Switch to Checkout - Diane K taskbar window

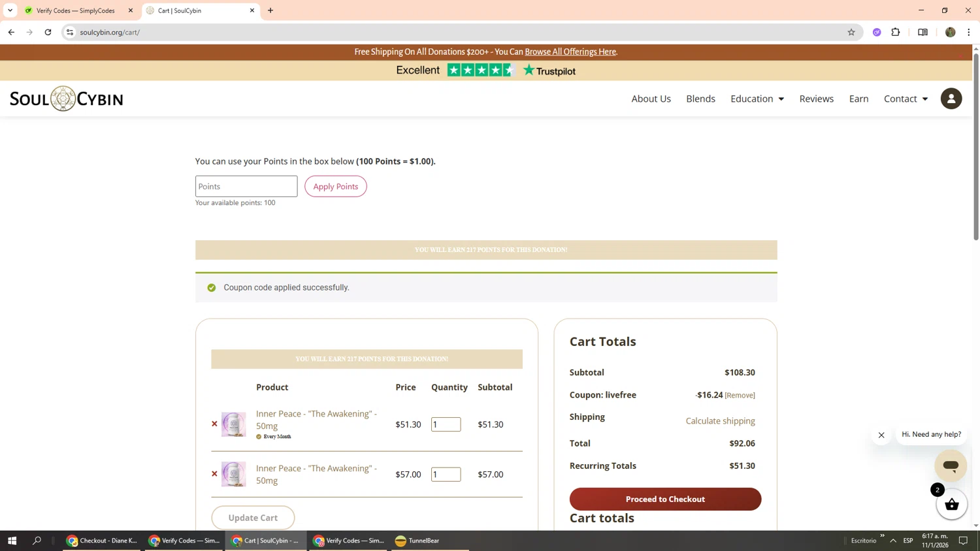coord(101,541)
